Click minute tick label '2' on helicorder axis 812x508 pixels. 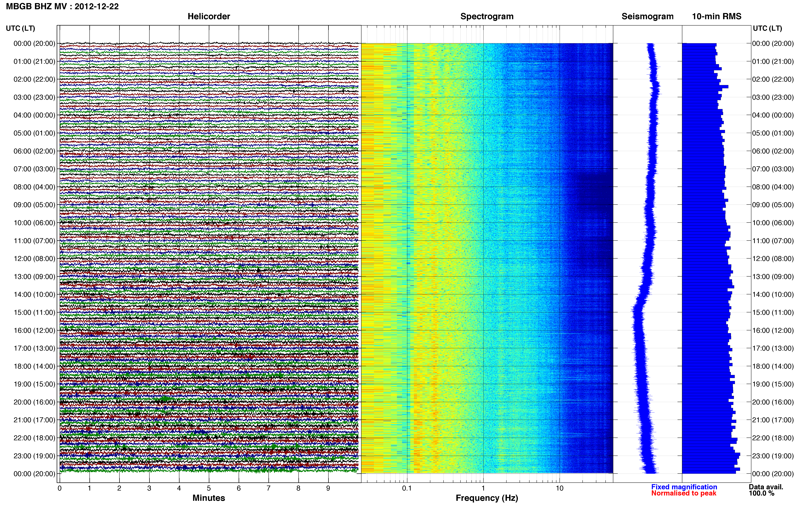[x=119, y=488]
